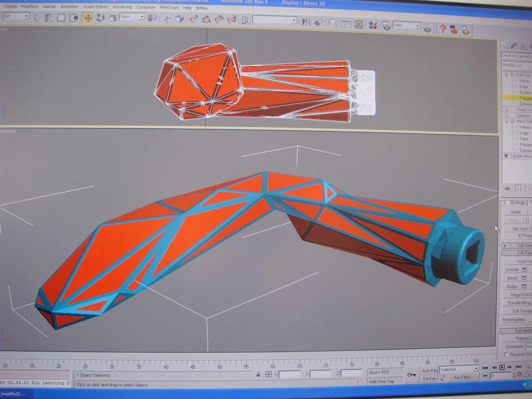This screenshot has width=532, height=399.
Task: Click the Extrude button
Action: [512, 269]
